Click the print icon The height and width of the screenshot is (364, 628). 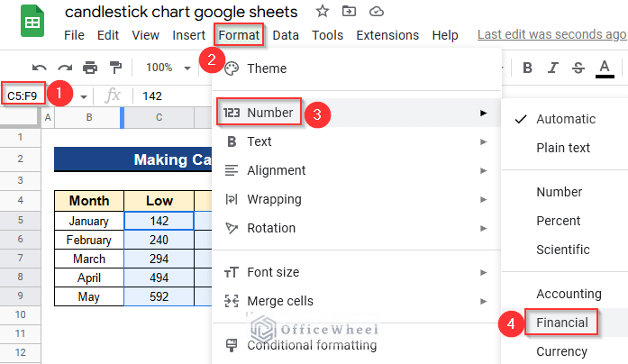(90, 68)
